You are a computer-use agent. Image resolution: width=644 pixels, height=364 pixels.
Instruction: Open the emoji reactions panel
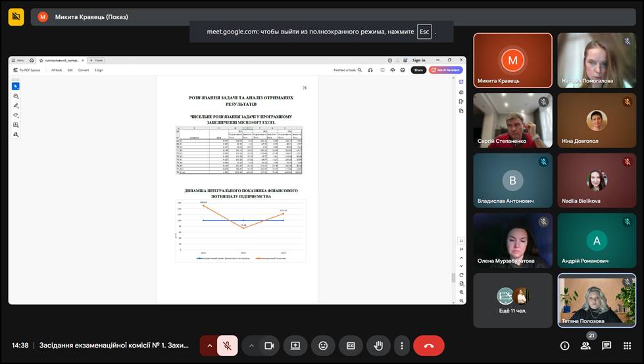[x=323, y=346]
